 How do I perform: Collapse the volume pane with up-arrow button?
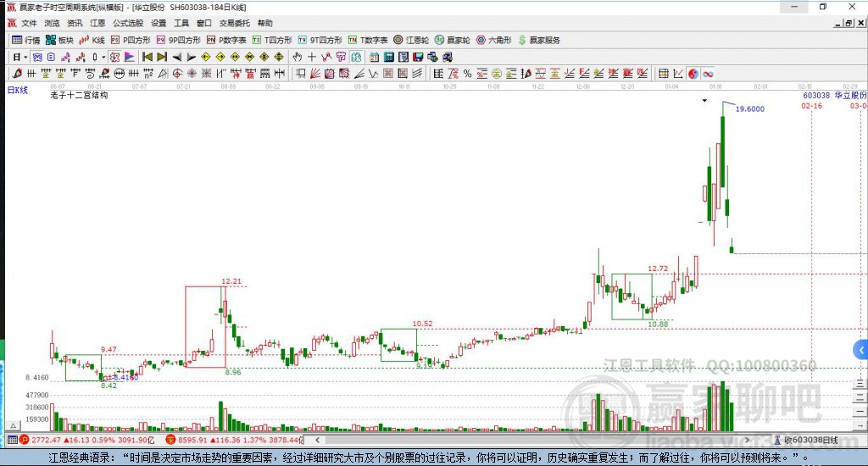14,425
